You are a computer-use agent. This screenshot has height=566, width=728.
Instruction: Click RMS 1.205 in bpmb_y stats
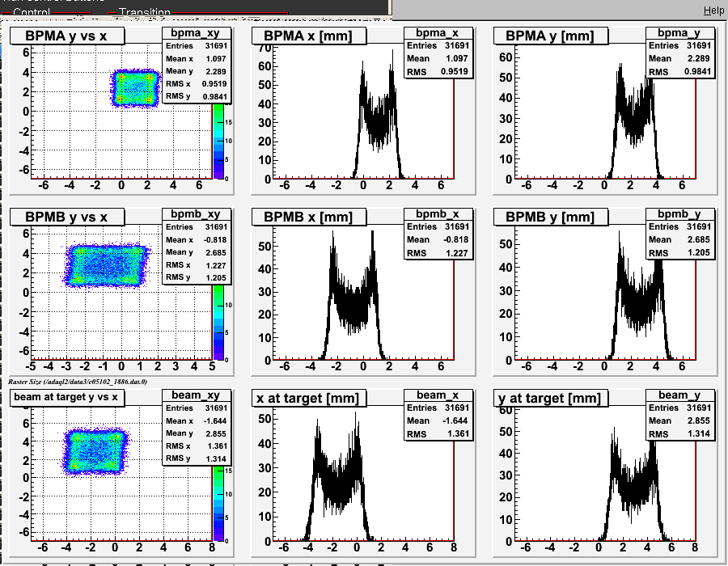click(x=679, y=253)
